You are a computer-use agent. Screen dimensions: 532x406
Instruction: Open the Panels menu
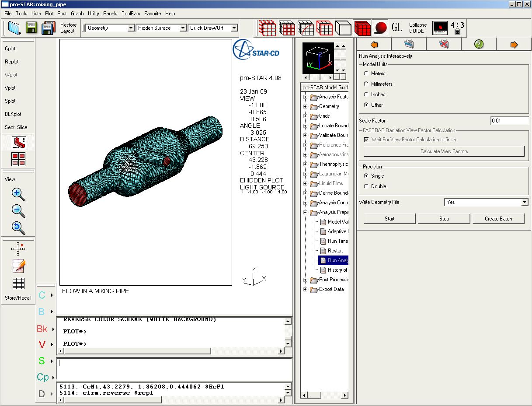(x=110, y=14)
